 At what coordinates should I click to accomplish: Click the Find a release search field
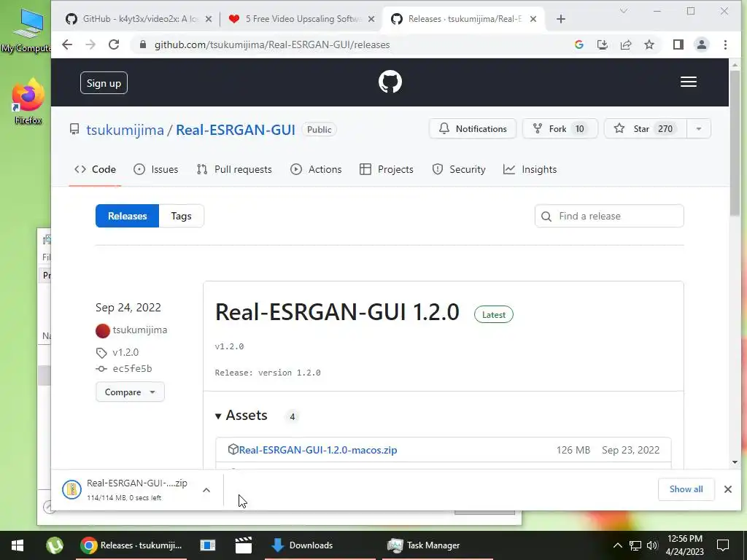[609, 216]
